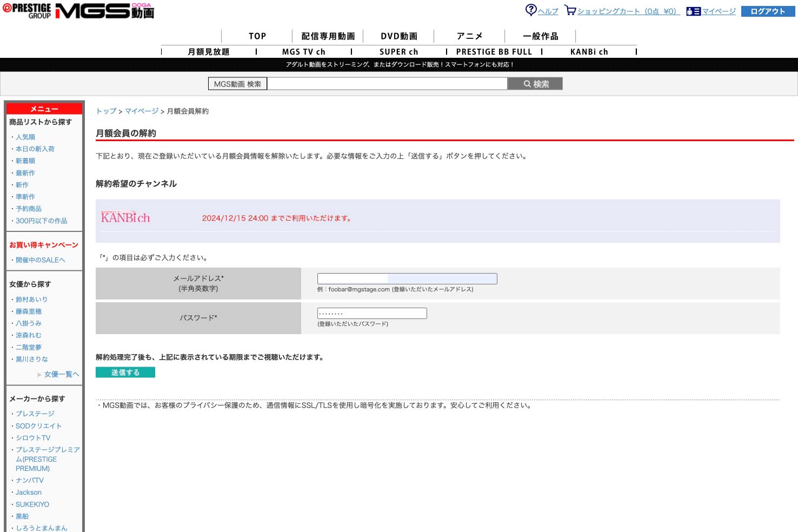Viewport: 798px width, 532px height.
Task: Open maker SODクリエイト in the sidebar
Action: click(39, 426)
